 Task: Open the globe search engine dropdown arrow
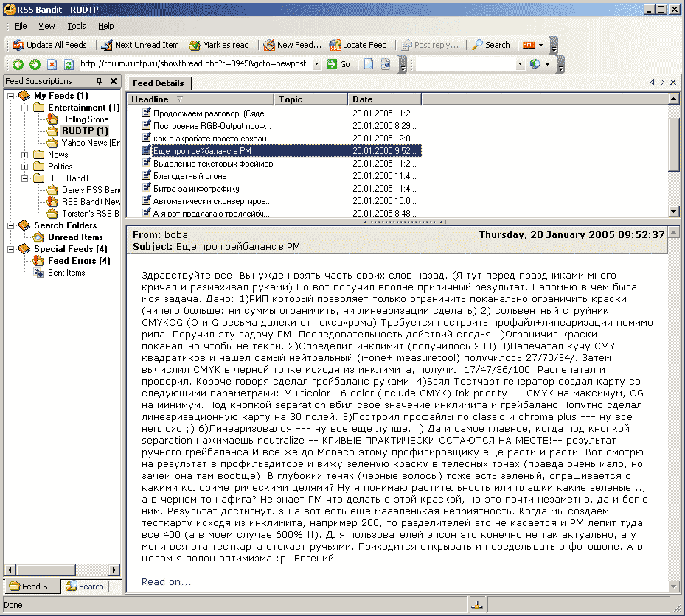tap(547, 64)
